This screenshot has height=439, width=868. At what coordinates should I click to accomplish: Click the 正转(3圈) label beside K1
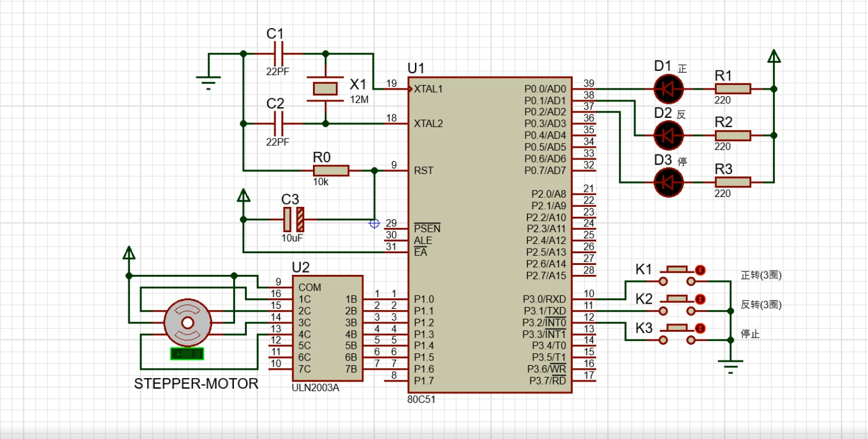coord(761,275)
